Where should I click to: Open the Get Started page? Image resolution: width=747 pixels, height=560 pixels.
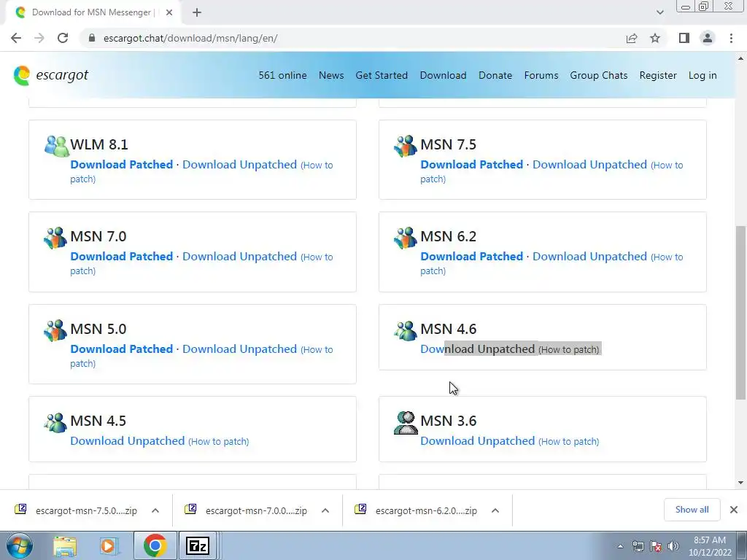click(382, 75)
